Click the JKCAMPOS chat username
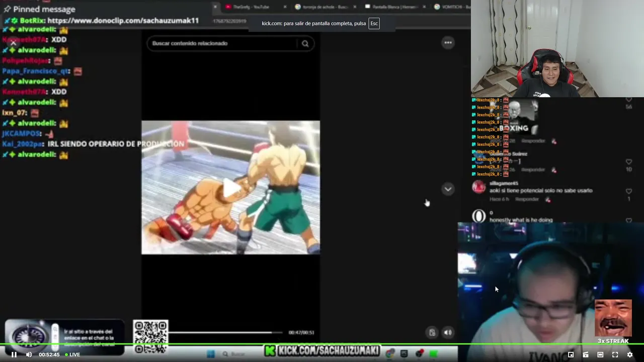Viewport: 644px width, 362px height. coord(22,134)
